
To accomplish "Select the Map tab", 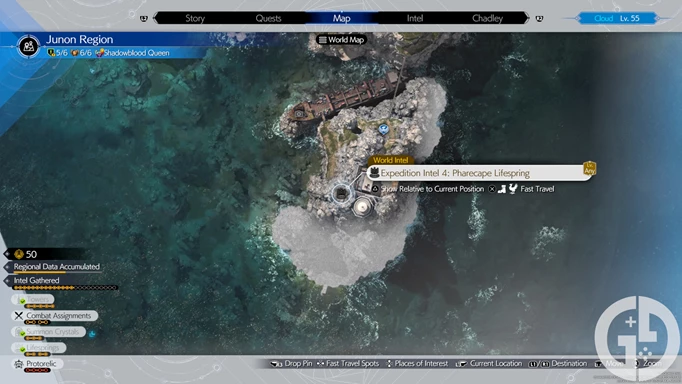I will [341, 18].
